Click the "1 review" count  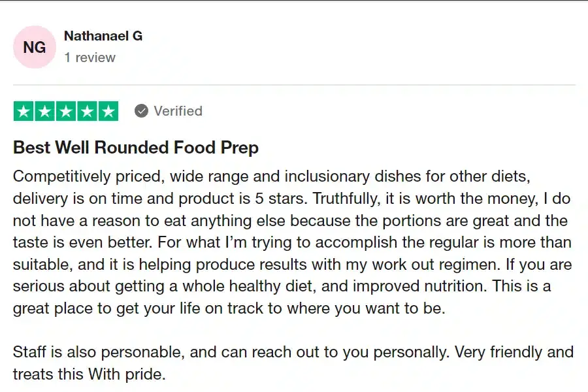(90, 57)
